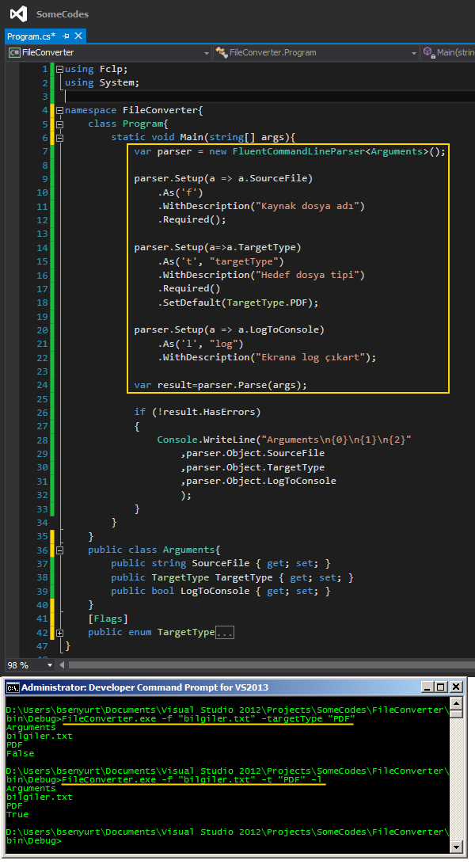Click Command Prompt scrollbar up arrow
The height and width of the screenshot is (868, 475).
point(456,703)
